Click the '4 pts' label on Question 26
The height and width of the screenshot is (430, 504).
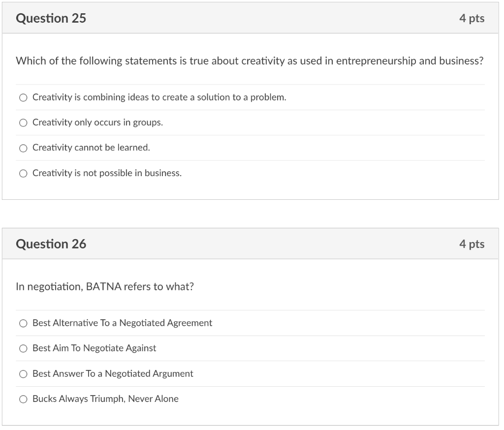click(x=472, y=244)
